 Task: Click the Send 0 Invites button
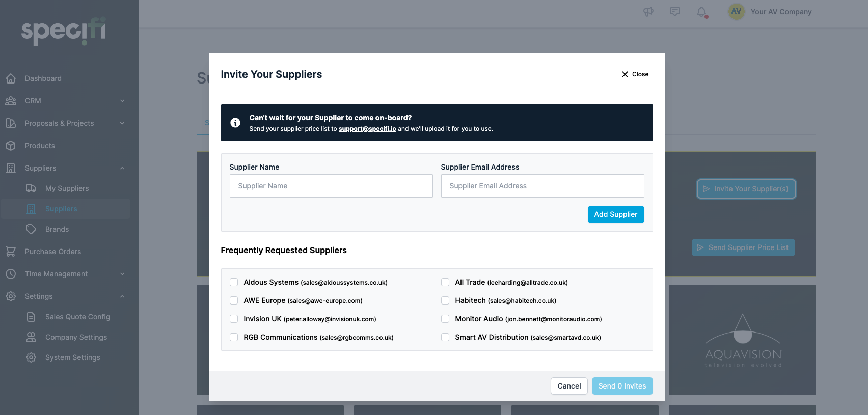point(622,386)
